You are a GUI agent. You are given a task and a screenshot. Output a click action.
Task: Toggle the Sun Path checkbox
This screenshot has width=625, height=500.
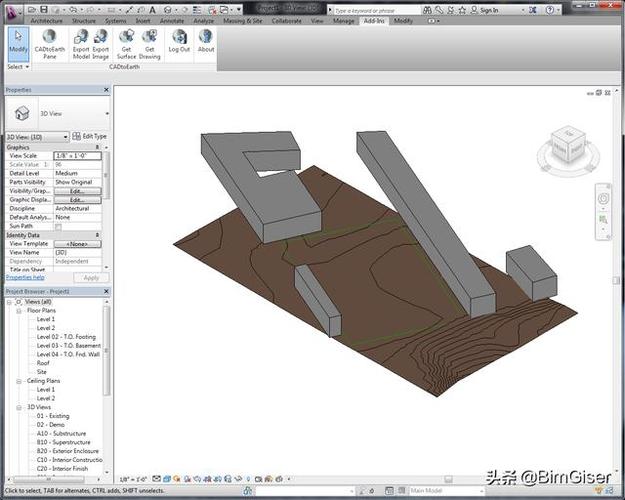click(58, 227)
